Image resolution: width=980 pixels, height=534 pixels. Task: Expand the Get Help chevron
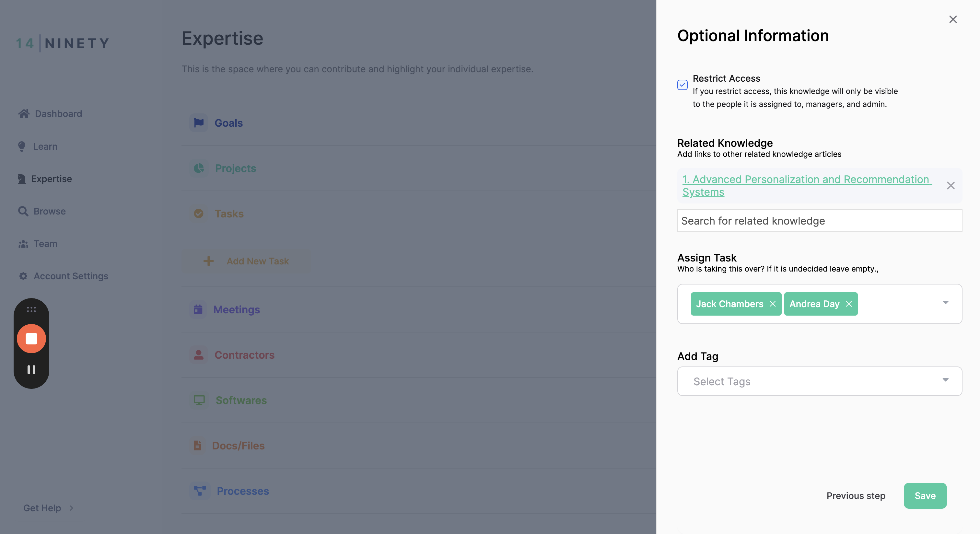point(71,508)
